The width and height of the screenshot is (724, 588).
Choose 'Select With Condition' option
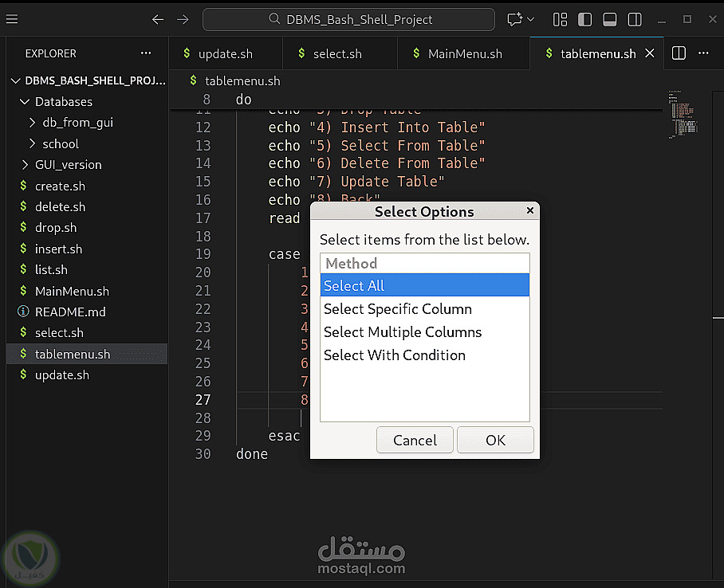[x=425, y=355]
